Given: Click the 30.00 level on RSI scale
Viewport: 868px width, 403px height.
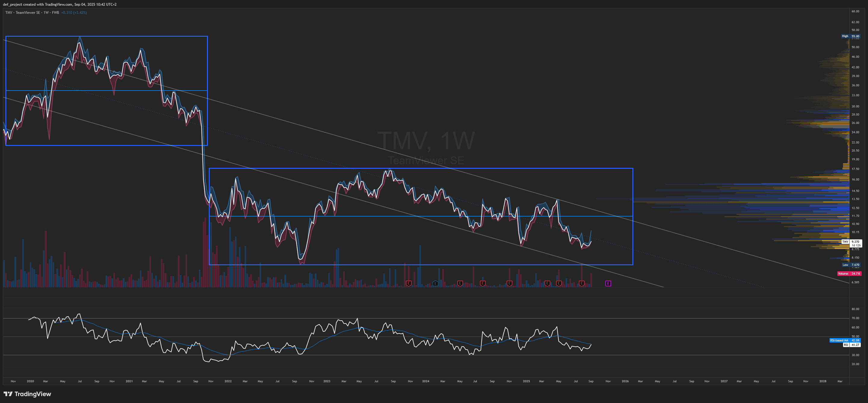Looking at the screenshot, I should [855, 355].
